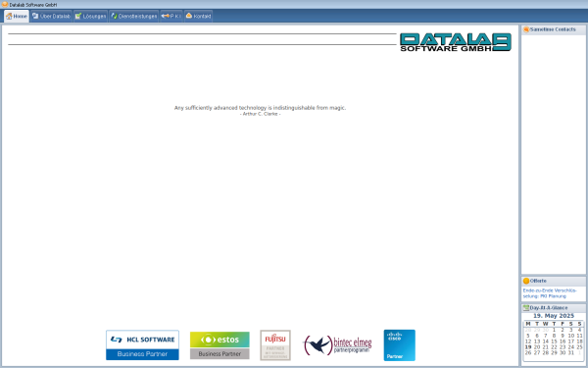Click the Datalab Software GmbH logo
Image resolution: width=588 pixels, height=368 pixels.
coord(456,41)
